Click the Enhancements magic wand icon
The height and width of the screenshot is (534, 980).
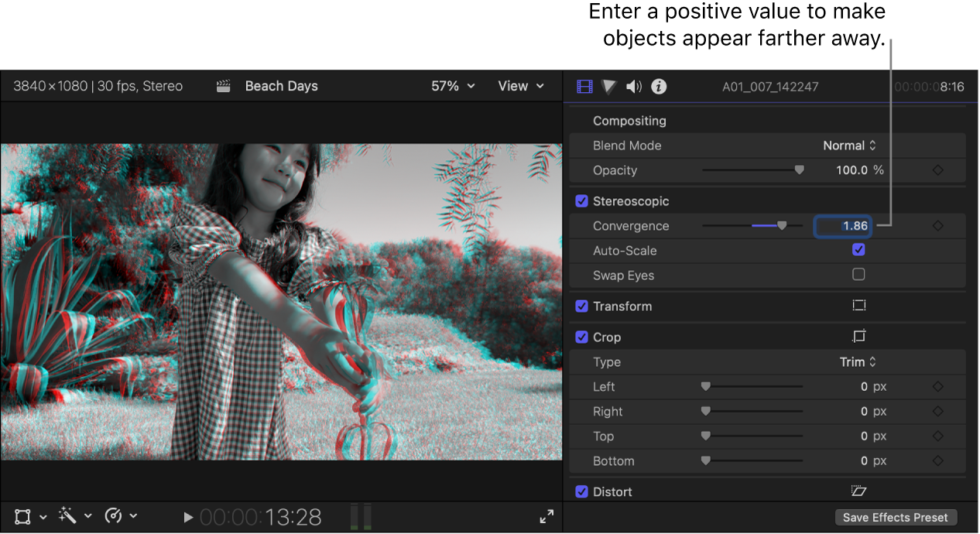(68, 516)
